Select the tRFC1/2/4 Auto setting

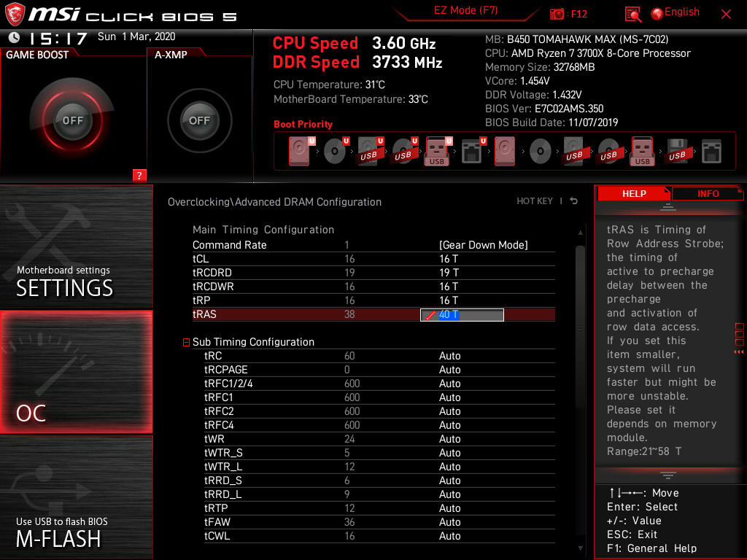click(x=449, y=384)
